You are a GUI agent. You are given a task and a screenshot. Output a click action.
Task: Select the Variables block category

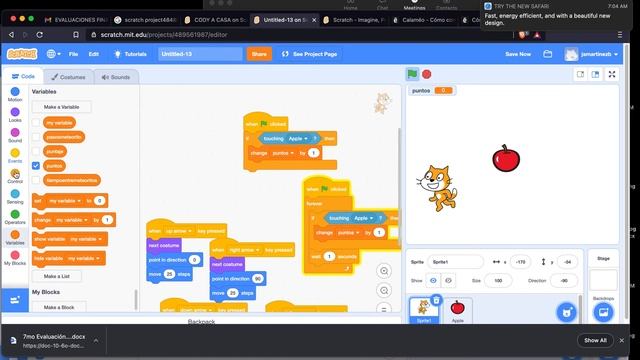coord(15,237)
